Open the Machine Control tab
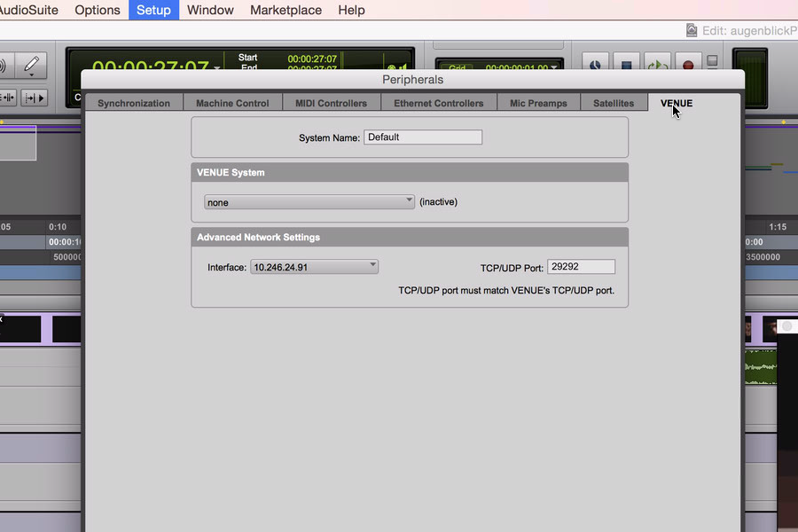Image resolution: width=798 pixels, height=532 pixels. coord(232,104)
